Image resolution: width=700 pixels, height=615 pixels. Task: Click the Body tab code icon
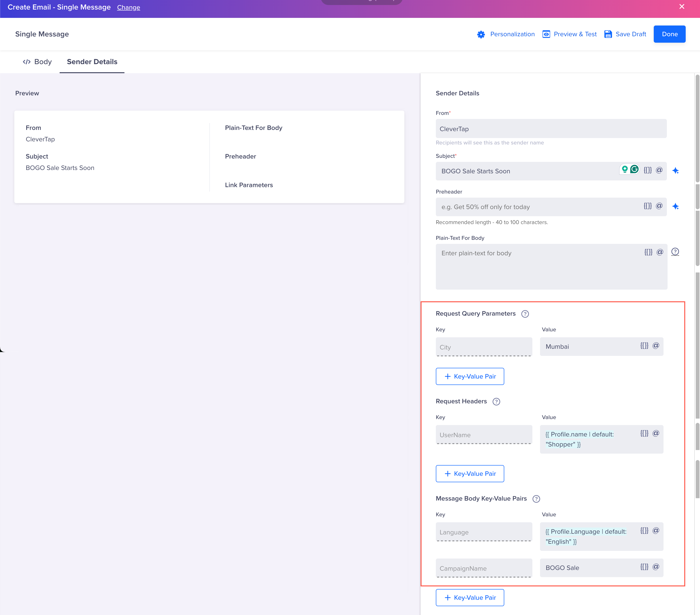(27, 62)
